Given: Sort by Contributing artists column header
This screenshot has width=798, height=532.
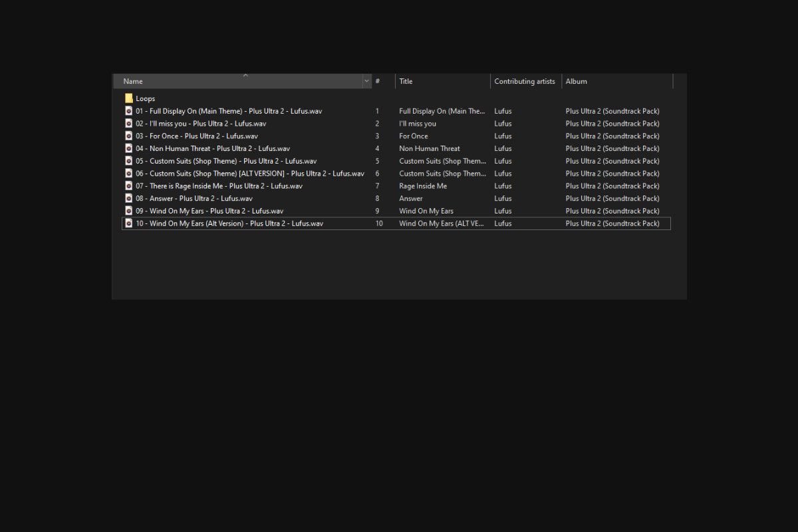Looking at the screenshot, I should [525, 81].
